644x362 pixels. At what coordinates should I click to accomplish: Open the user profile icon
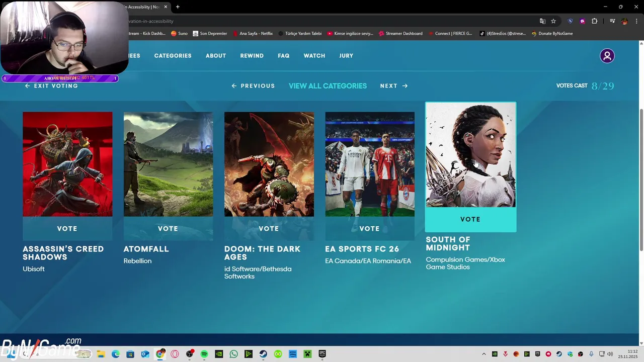point(607,56)
